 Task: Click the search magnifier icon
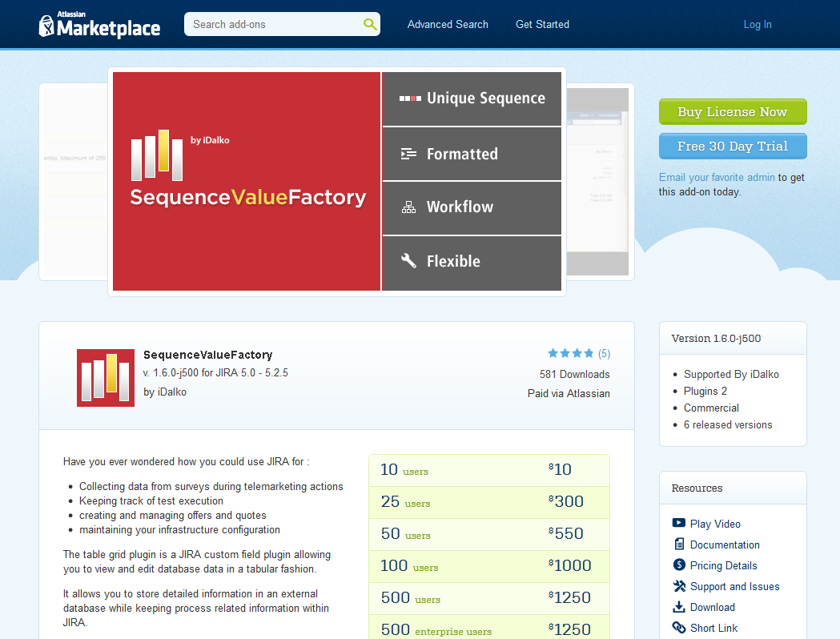(369, 24)
